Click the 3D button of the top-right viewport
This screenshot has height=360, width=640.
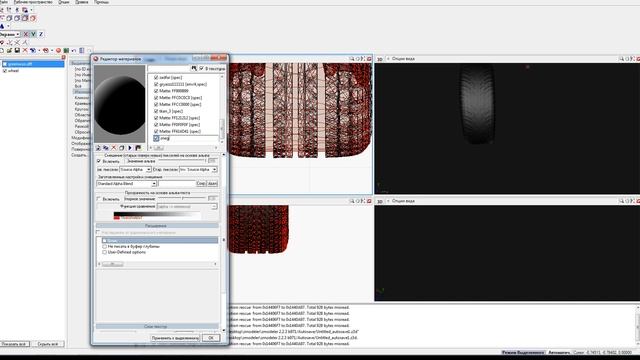380,59
